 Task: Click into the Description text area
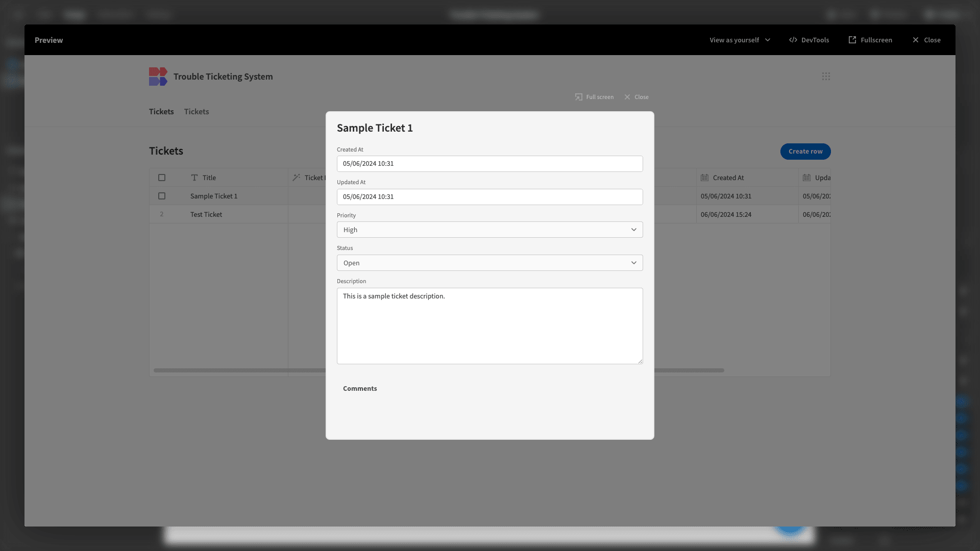click(490, 326)
